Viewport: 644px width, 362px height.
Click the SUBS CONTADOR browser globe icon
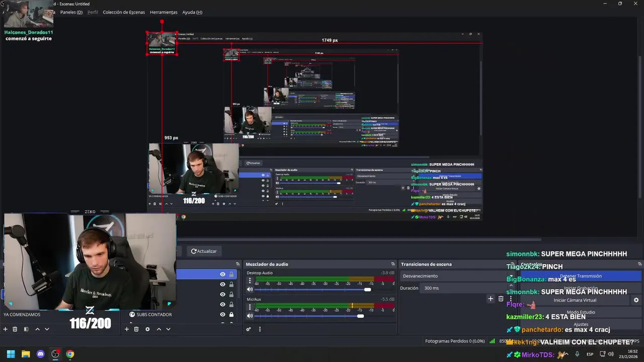[132, 314]
